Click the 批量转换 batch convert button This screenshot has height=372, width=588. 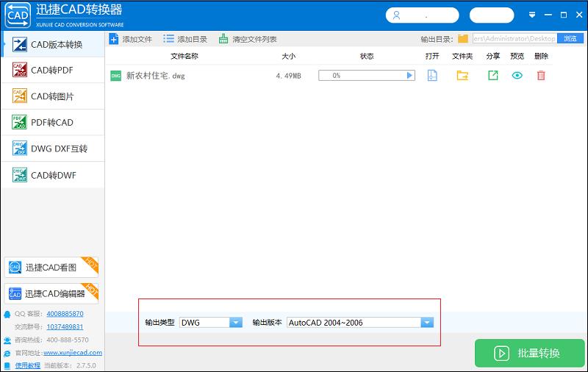529,353
